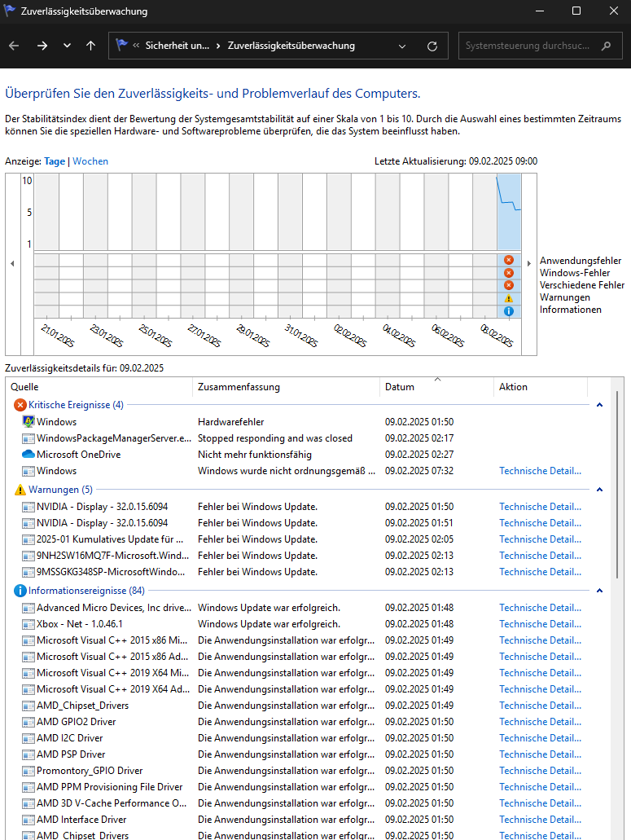The height and width of the screenshot is (840, 631).
Task: Select AMD I2C Driver row icon
Action: click(x=28, y=739)
